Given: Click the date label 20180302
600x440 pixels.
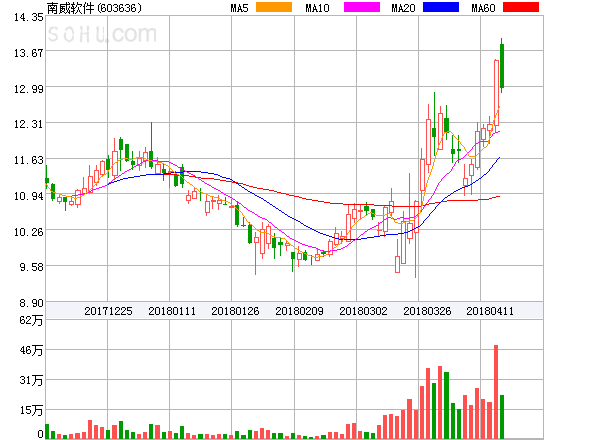Looking at the screenshot, I should click(x=363, y=311).
